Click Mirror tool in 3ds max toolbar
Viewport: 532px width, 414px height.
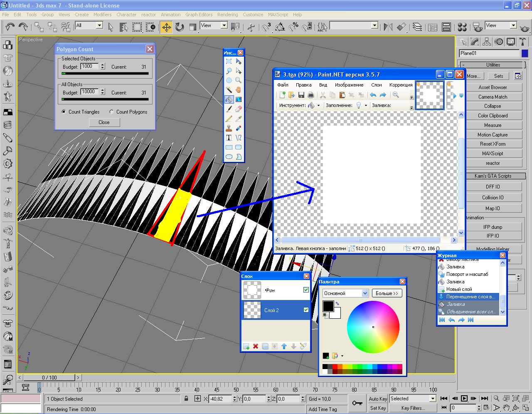388,27
